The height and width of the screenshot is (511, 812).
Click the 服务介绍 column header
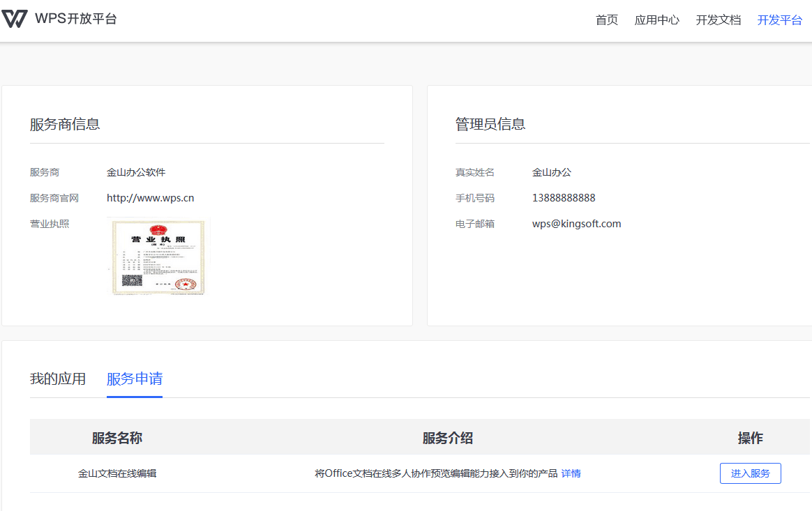click(447, 438)
